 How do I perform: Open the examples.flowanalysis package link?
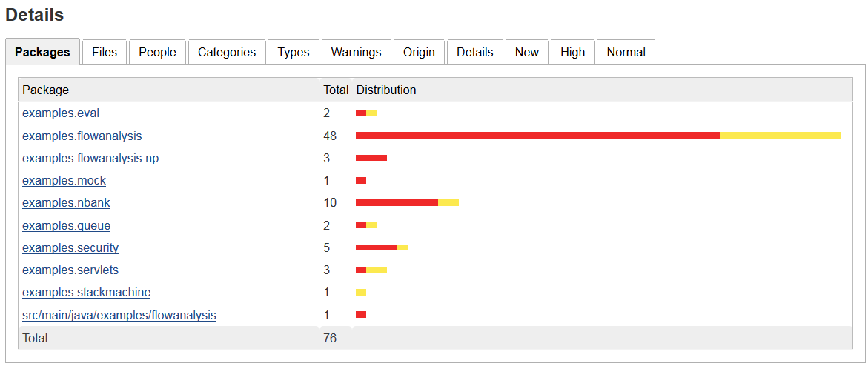click(x=82, y=136)
